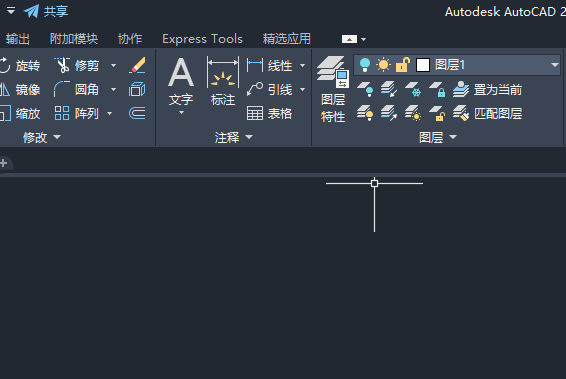This screenshot has width=566, height=379.
Task: Expand the 线性 dropdown arrow
Action: 302,66
